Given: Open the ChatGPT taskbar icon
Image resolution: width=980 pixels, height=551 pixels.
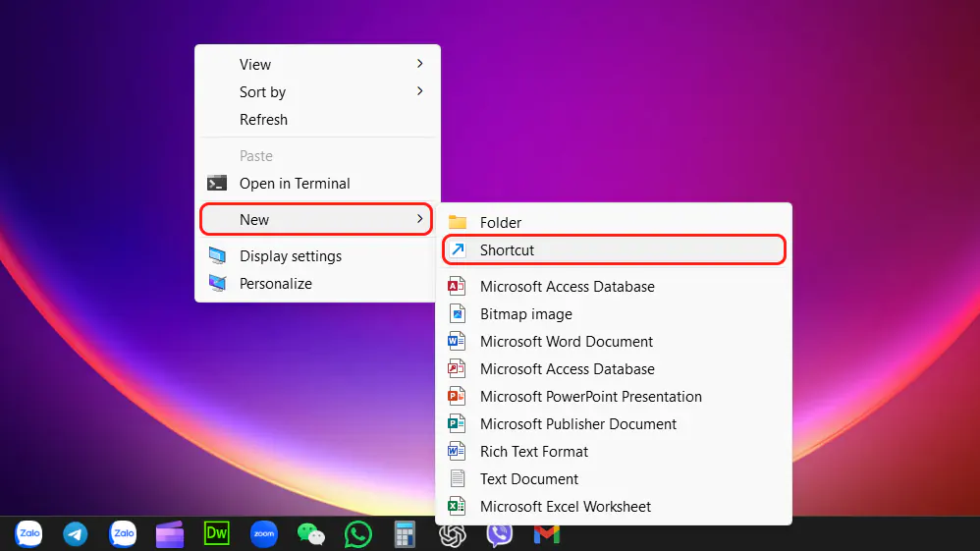Looking at the screenshot, I should click(x=452, y=535).
